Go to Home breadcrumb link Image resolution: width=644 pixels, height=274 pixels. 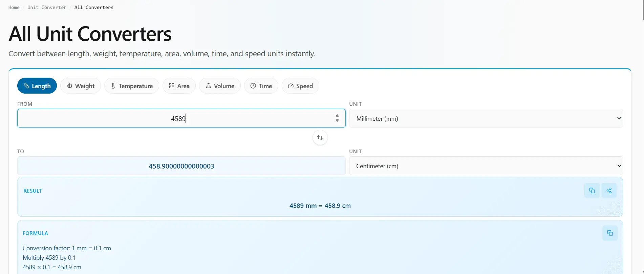(x=14, y=7)
